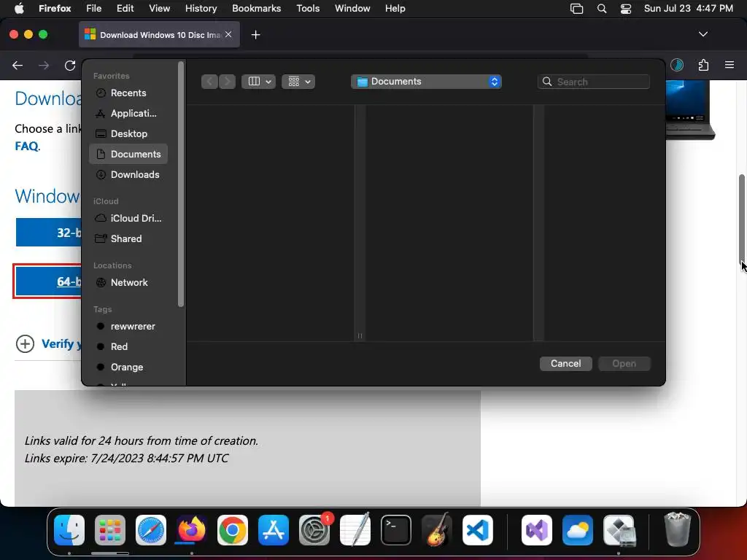Open the Firefox application menu

coord(55,9)
